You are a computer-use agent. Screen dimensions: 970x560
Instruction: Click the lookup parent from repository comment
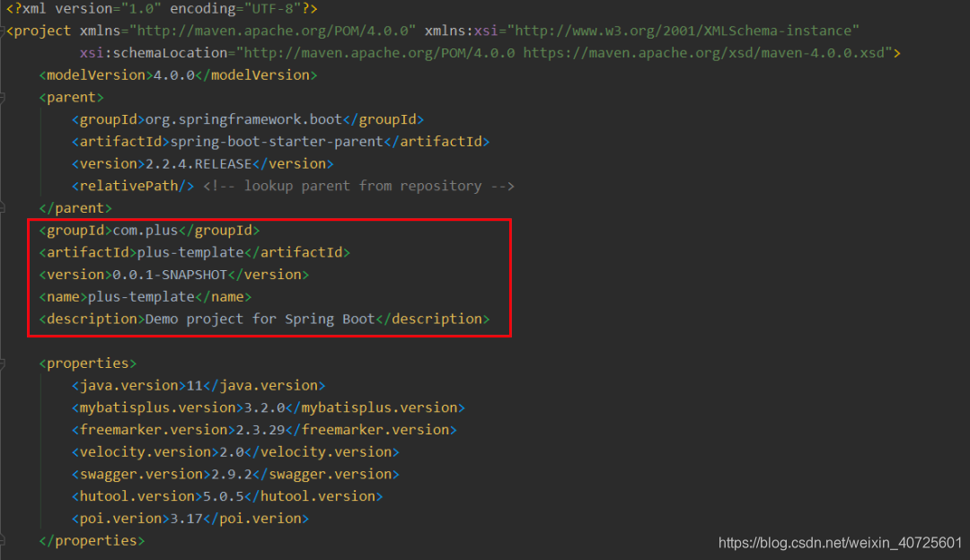pyautogui.click(x=358, y=186)
